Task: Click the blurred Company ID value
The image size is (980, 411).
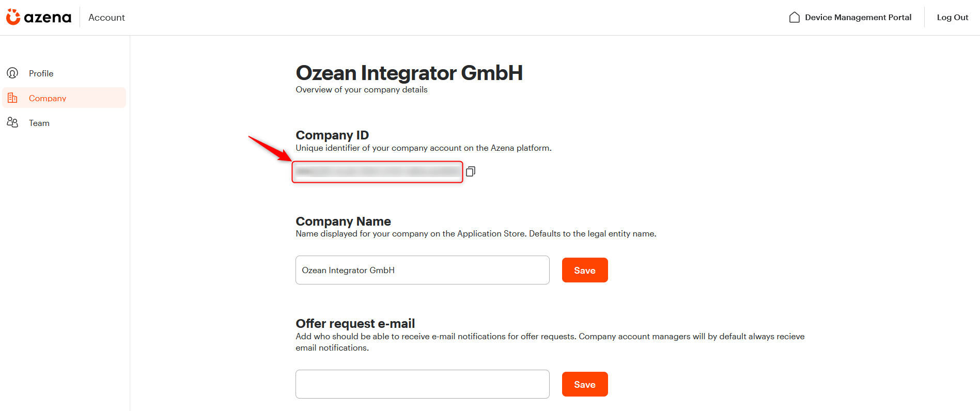Action: (377, 171)
